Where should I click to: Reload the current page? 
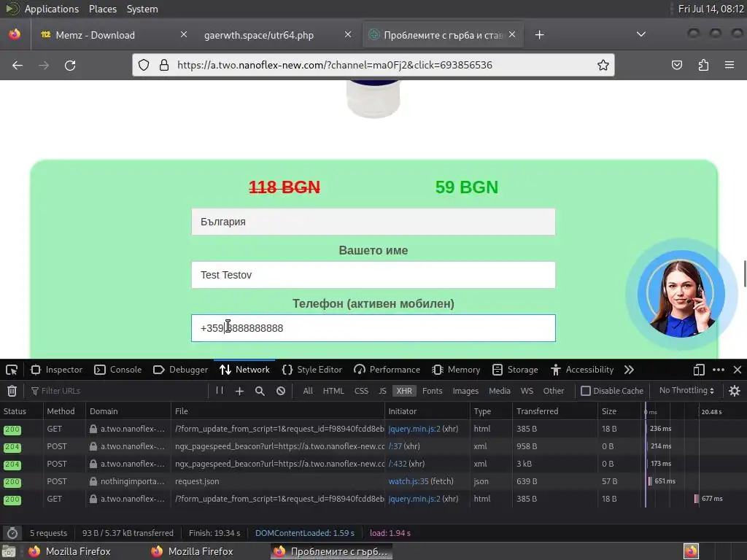pyautogui.click(x=70, y=65)
